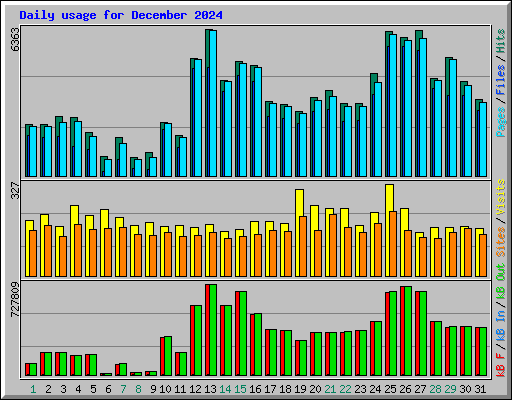Select day label 12 on the x-axis

coord(195,389)
